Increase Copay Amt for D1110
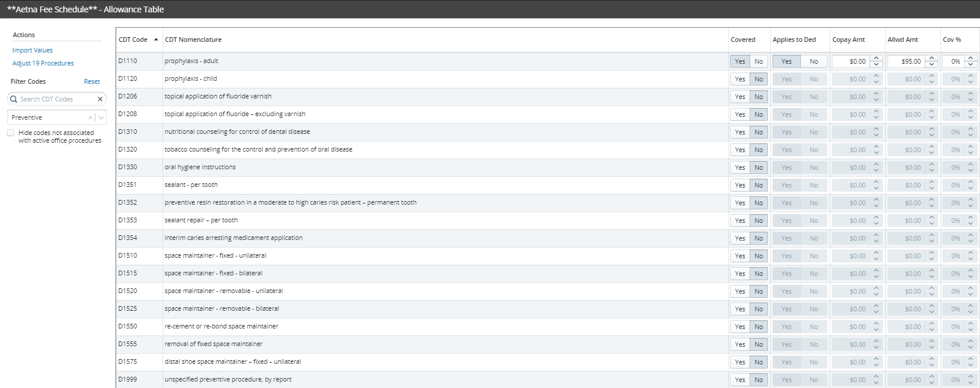Image resolution: width=980 pixels, height=388 pixels. [x=876, y=58]
